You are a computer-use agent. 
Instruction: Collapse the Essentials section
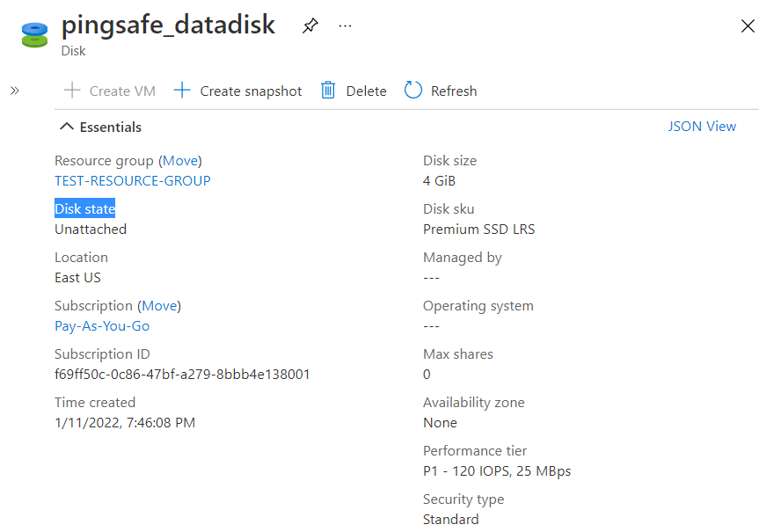tap(67, 127)
